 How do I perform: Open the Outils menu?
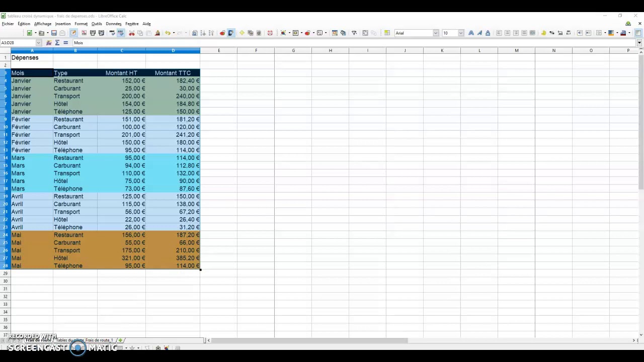(x=97, y=24)
